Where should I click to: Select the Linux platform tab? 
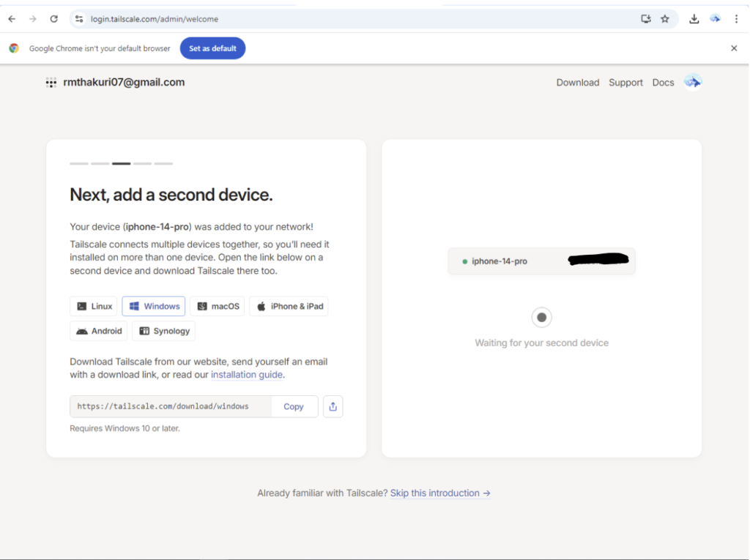tap(94, 306)
